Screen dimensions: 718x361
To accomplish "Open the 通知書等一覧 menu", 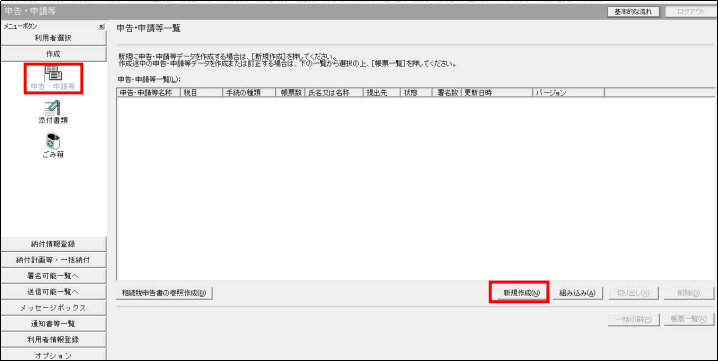I will (53, 323).
